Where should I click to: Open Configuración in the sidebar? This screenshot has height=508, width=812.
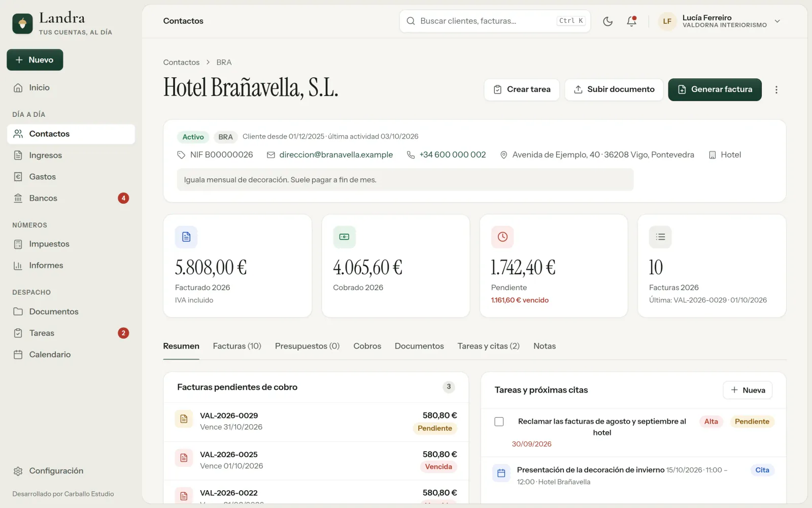tap(71, 471)
